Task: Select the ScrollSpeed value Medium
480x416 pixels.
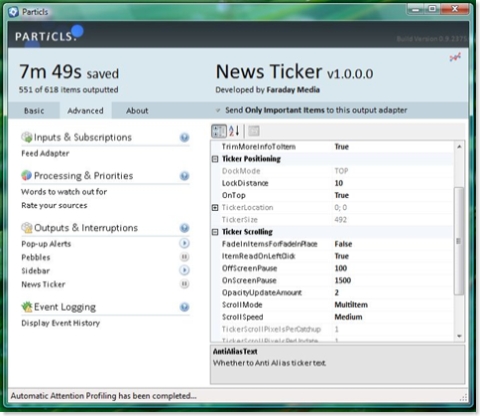Action: pyautogui.click(x=348, y=317)
